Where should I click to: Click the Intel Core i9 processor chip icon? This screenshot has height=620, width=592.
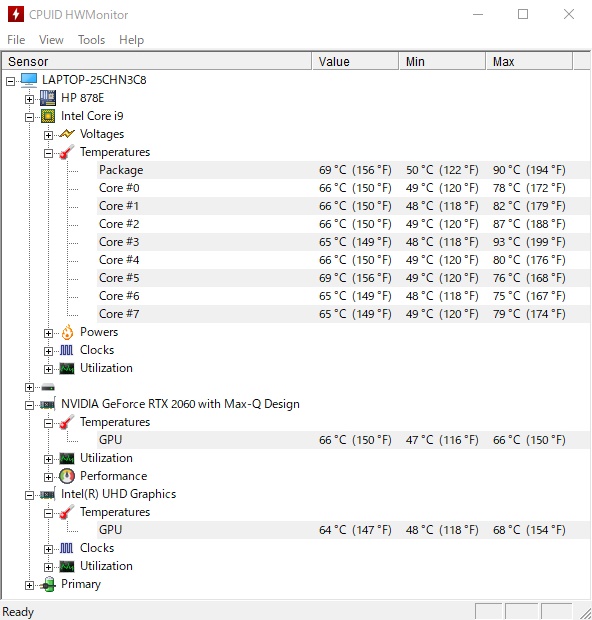pos(48,116)
